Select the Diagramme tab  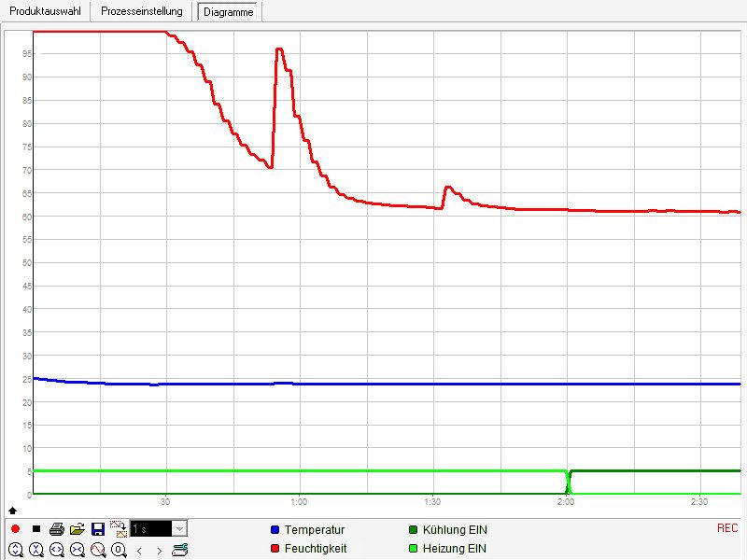(x=228, y=12)
